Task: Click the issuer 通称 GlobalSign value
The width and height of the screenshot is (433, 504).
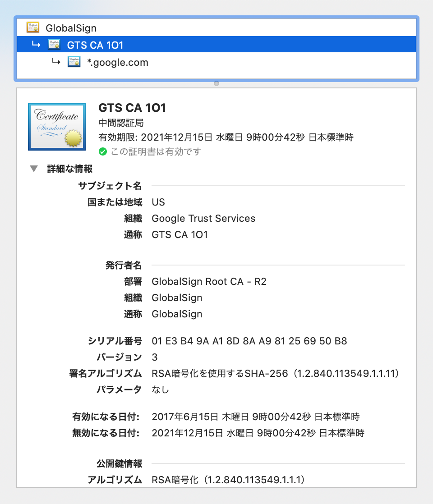Action: pyautogui.click(x=177, y=314)
